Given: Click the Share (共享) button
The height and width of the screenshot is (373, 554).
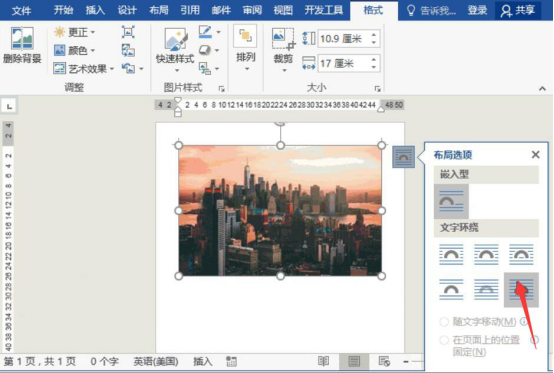Looking at the screenshot, I should pos(518,11).
